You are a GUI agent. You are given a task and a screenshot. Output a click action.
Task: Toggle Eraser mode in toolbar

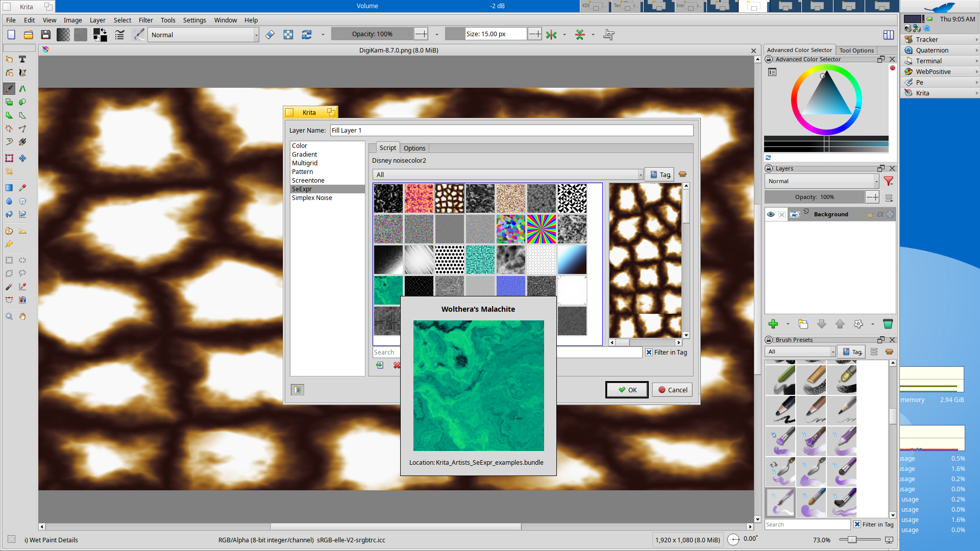click(x=270, y=35)
